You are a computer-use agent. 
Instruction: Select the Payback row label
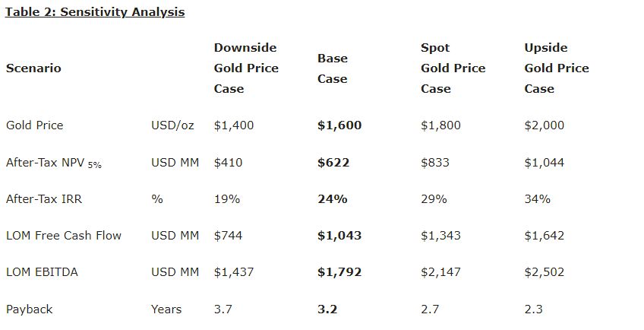29,309
